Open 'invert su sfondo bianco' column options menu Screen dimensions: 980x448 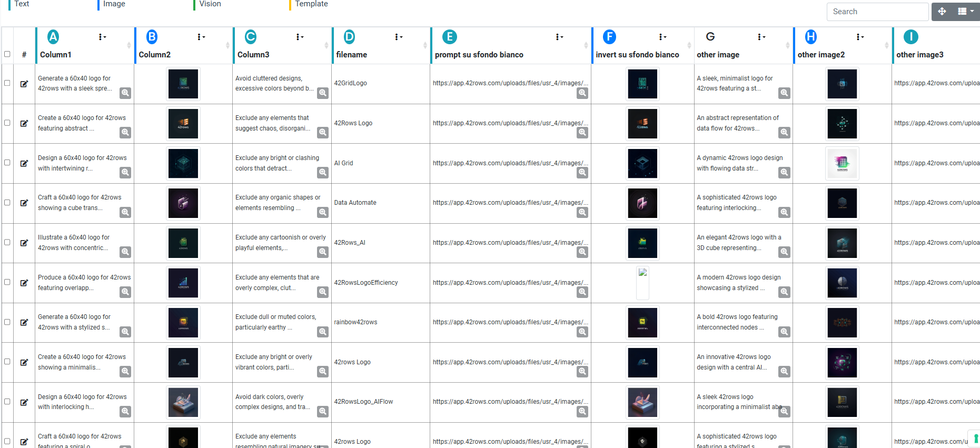(x=662, y=37)
